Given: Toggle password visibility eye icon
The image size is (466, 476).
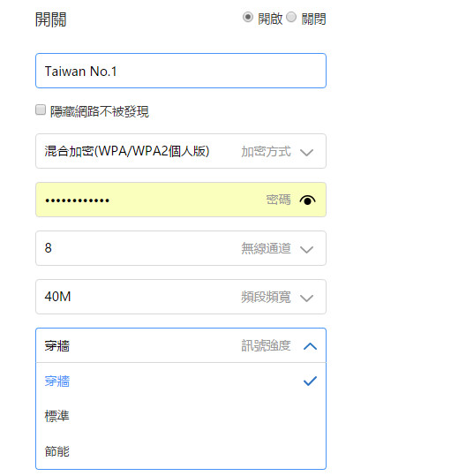Looking at the screenshot, I should (307, 200).
